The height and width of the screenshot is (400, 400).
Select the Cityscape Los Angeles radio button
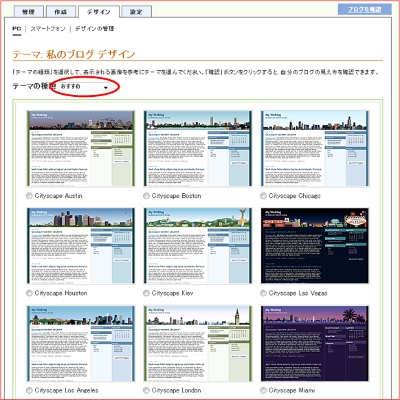pos(29,390)
